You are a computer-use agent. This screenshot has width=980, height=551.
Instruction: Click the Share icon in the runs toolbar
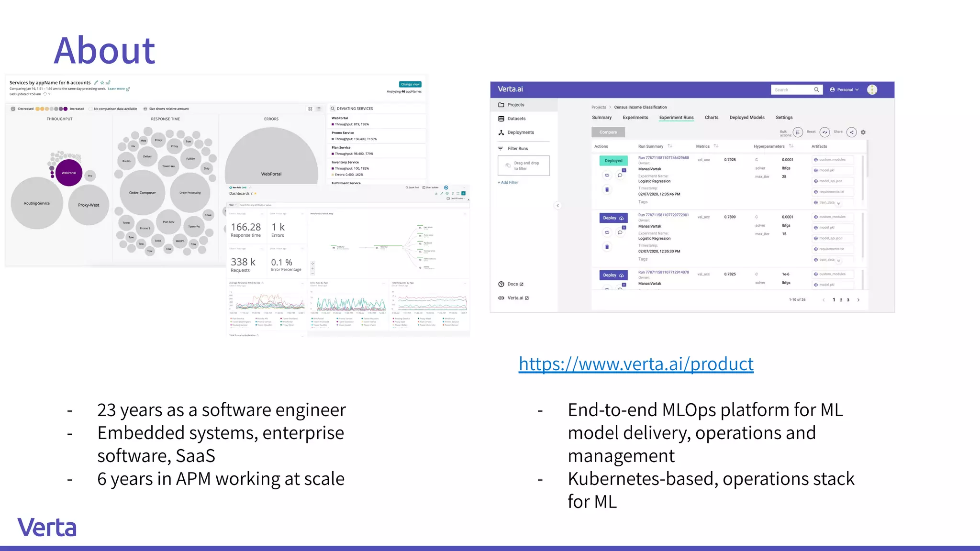point(851,132)
